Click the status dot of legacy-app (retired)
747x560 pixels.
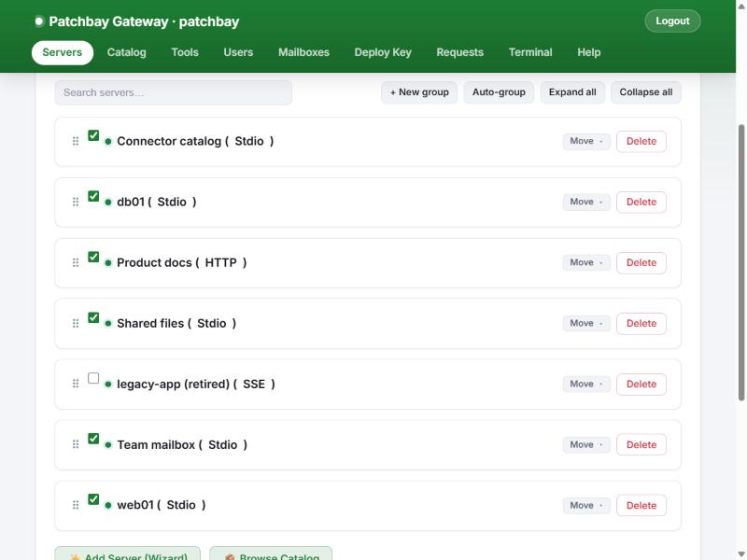pyautogui.click(x=108, y=384)
